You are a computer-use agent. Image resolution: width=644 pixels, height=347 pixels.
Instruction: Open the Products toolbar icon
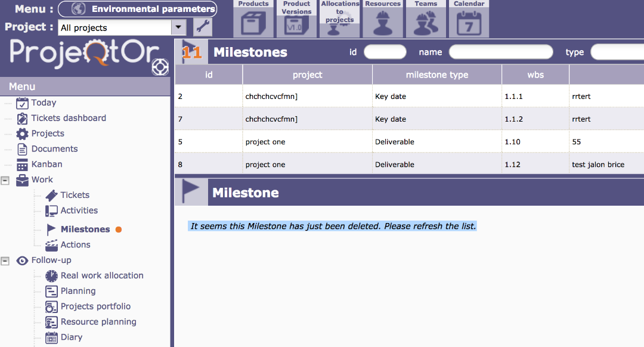tap(253, 20)
